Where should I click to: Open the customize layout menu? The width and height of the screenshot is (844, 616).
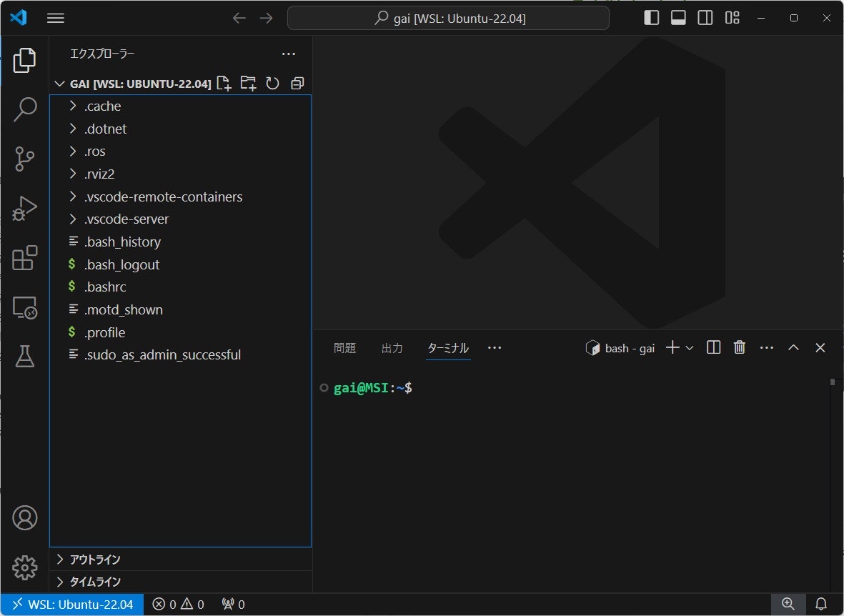click(732, 18)
